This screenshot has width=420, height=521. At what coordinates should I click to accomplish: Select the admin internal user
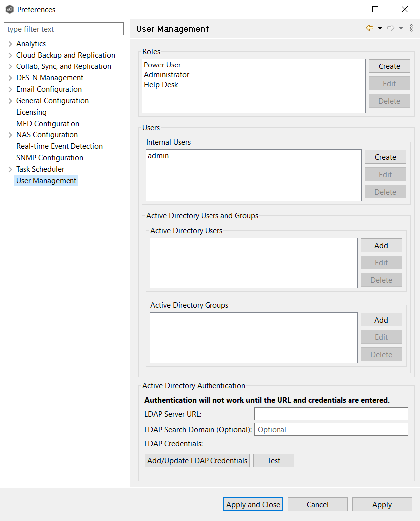(x=158, y=156)
